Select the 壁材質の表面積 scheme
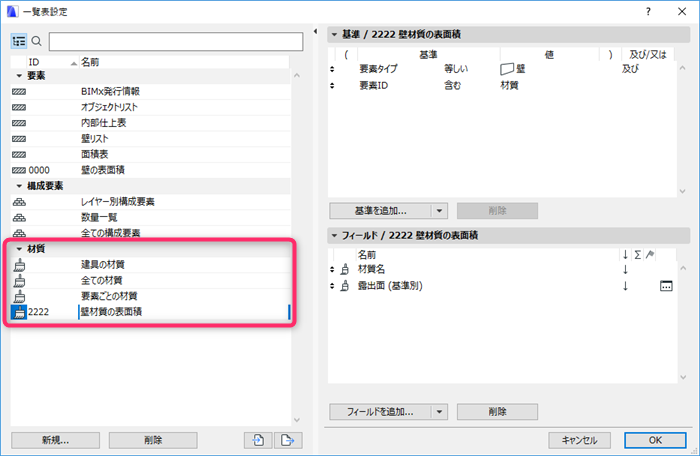The image size is (700, 456). [150, 312]
